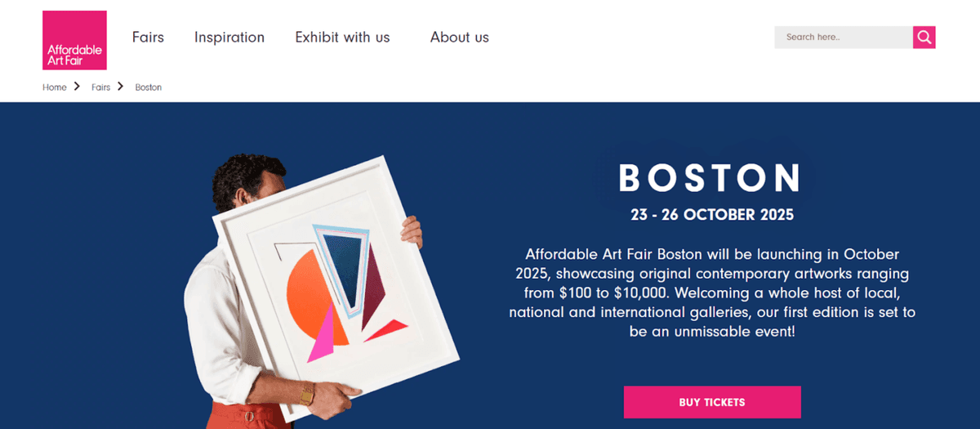Click the BOSTON hero heading
The width and height of the screenshot is (980, 429).
[x=710, y=178]
